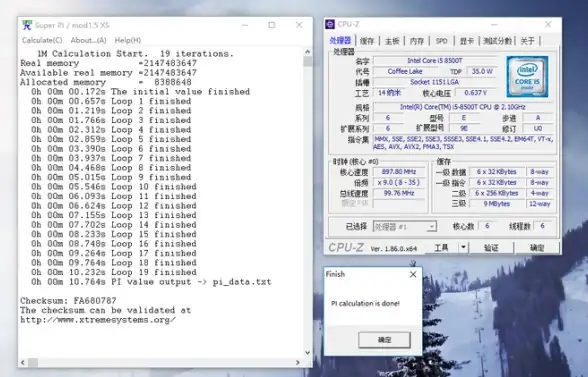The width and height of the screenshot is (588, 377).
Task: Switch to the 主板 tab in CPU-Z
Action: [x=392, y=41]
